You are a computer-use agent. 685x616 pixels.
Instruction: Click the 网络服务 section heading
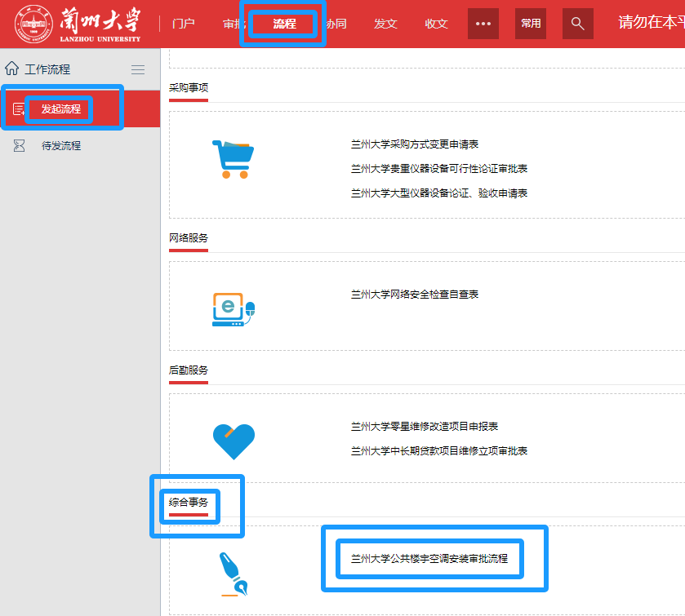tap(189, 238)
